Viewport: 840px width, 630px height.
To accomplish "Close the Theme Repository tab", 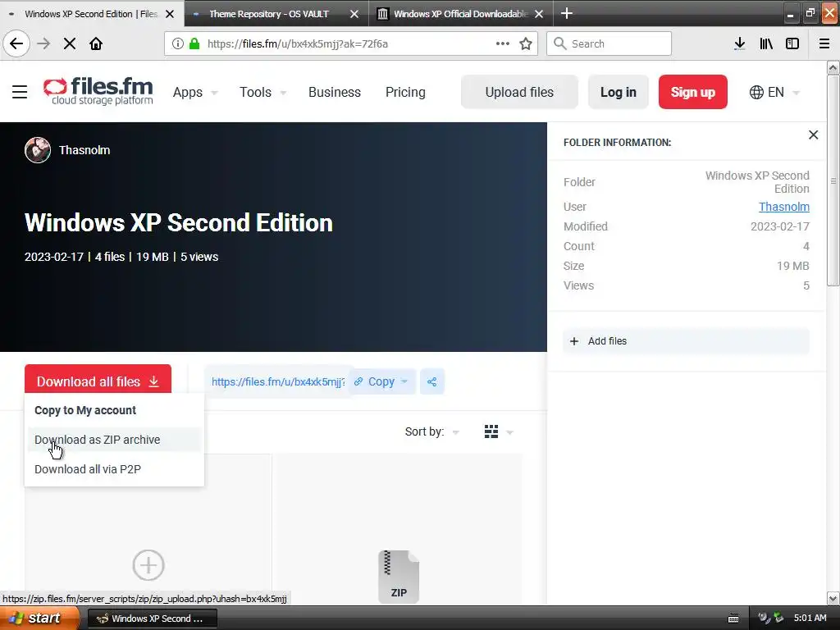I will click(x=354, y=14).
